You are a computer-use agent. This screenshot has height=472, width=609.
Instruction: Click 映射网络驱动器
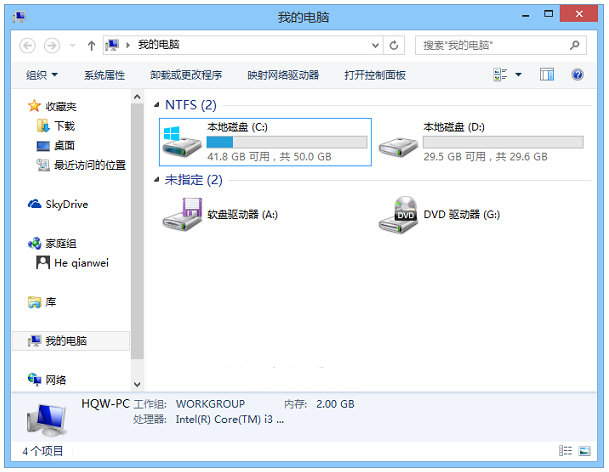(283, 75)
